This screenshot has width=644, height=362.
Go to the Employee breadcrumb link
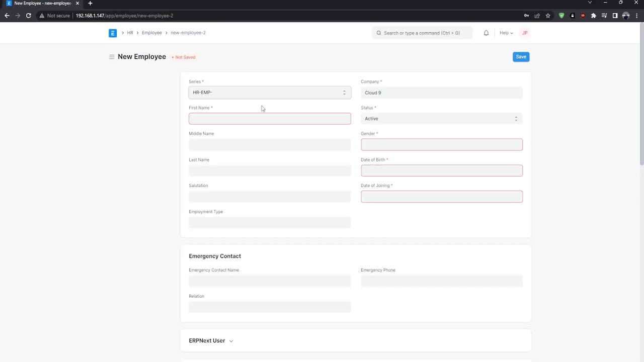coord(152,33)
